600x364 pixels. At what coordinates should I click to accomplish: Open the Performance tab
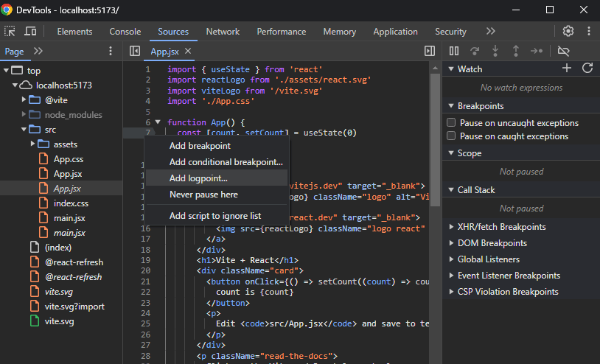point(282,32)
